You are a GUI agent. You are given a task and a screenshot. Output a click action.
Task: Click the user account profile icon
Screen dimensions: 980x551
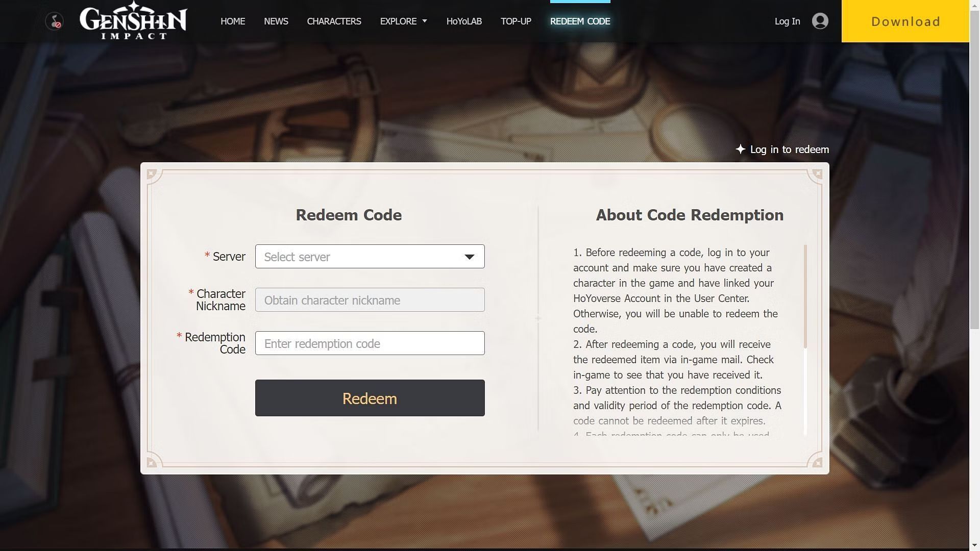(820, 20)
